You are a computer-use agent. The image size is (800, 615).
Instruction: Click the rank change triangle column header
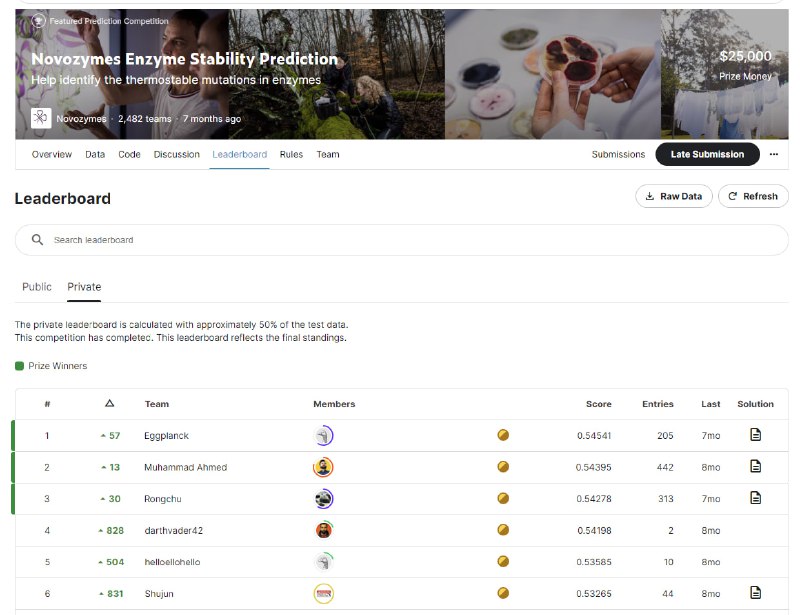point(109,404)
